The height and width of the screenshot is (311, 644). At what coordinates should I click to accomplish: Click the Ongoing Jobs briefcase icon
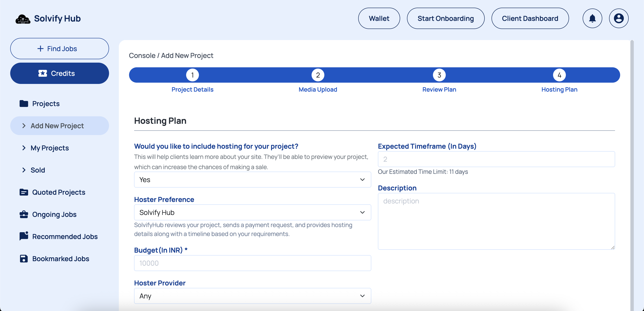click(x=24, y=214)
